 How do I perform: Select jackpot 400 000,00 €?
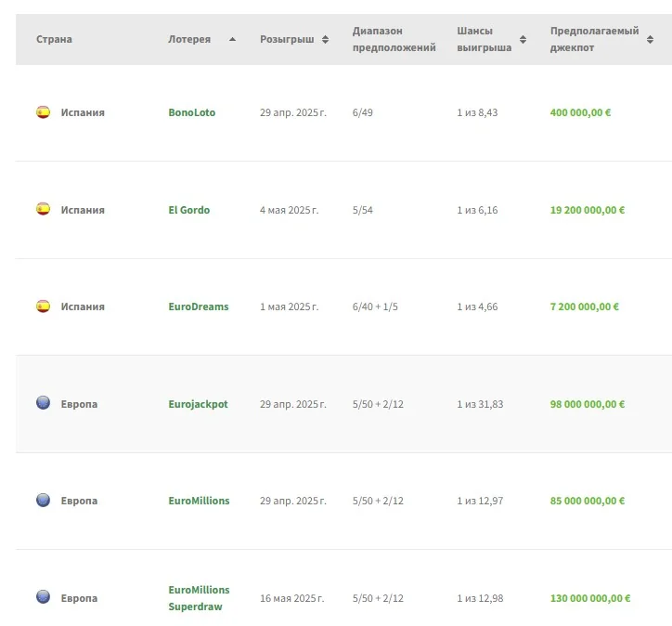580,112
